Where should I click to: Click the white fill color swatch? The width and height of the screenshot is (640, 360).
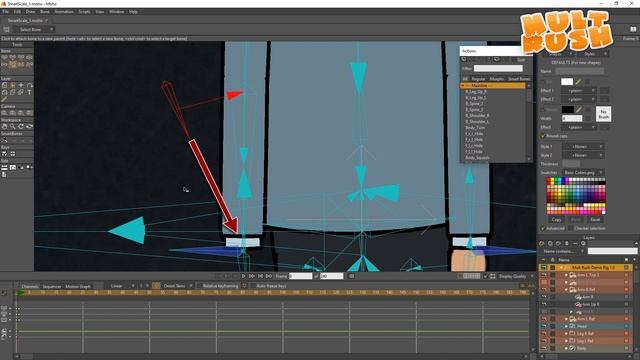567,82
